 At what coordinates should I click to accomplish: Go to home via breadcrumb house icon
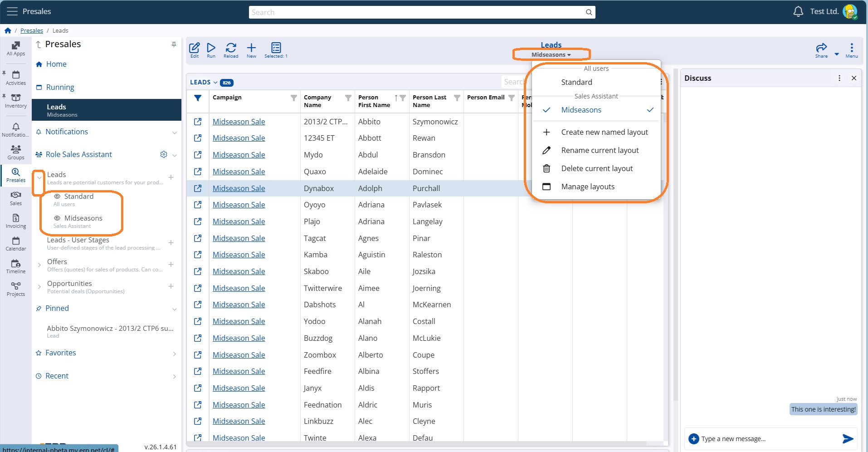click(8, 30)
